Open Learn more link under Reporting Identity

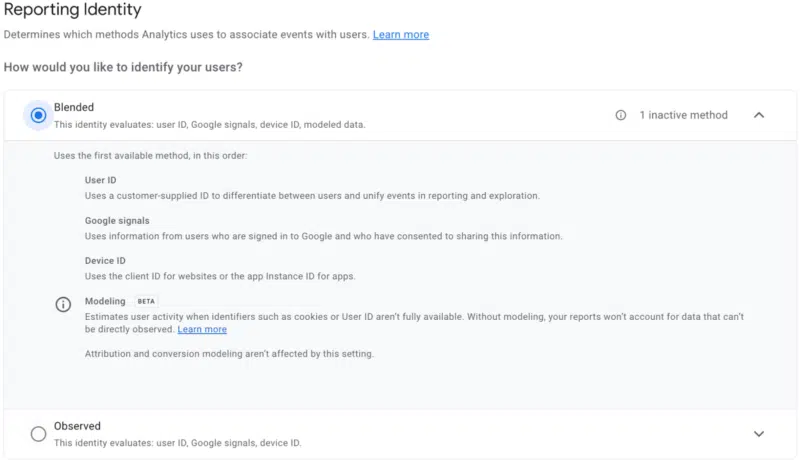[x=400, y=35]
